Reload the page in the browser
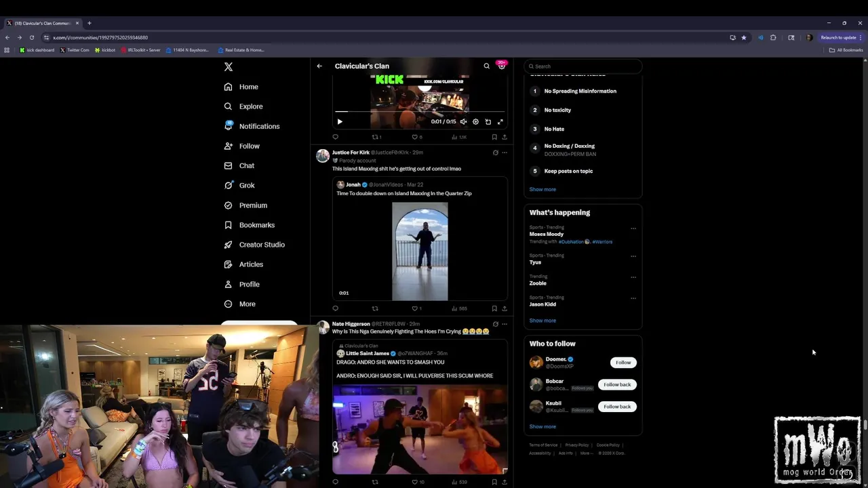The width and height of the screenshot is (868, 488). 32,37
